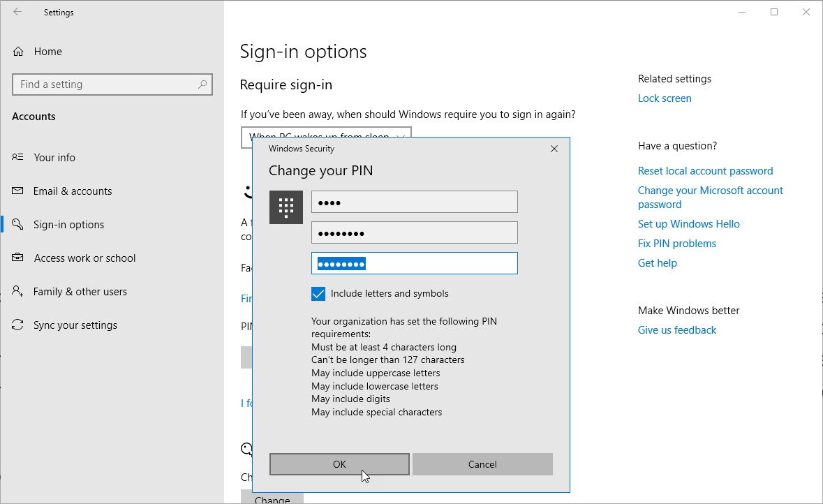
Task: Click the Sign-in options key icon
Action: (18, 224)
